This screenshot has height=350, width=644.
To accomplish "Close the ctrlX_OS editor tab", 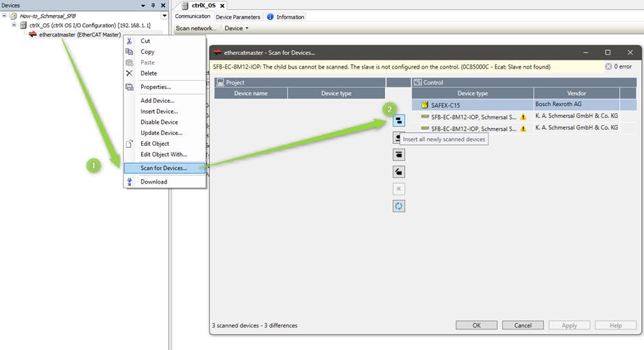I will [222, 5].
